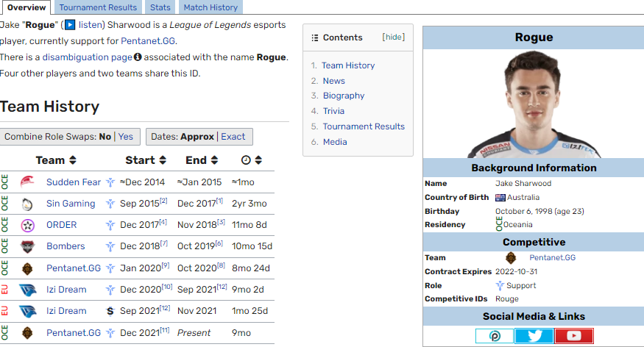644x347 pixels.
Task: Switch Dates to Approx
Action: (197, 137)
